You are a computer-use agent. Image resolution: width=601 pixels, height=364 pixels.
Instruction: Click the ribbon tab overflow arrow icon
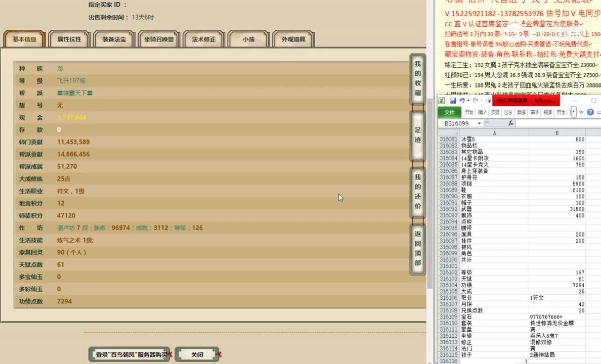tap(573, 112)
